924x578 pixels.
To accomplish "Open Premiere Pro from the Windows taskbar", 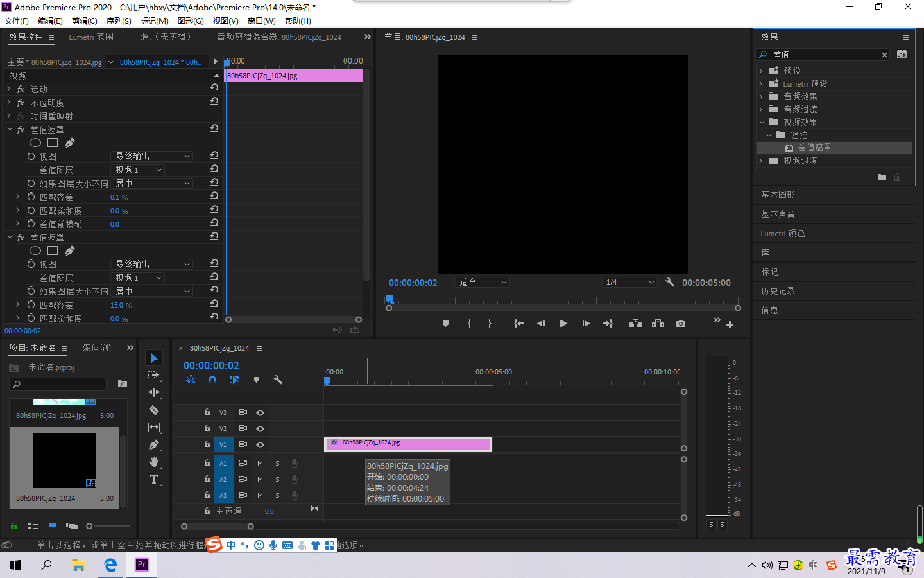I will (142, 565).
